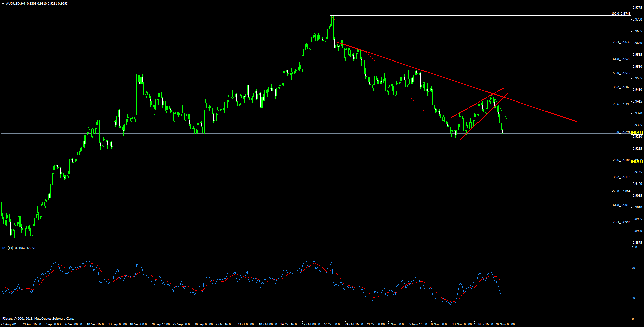Click the 0.9595 price on the scale
This screenshot has width=644, height=327.
coord(637,55)
